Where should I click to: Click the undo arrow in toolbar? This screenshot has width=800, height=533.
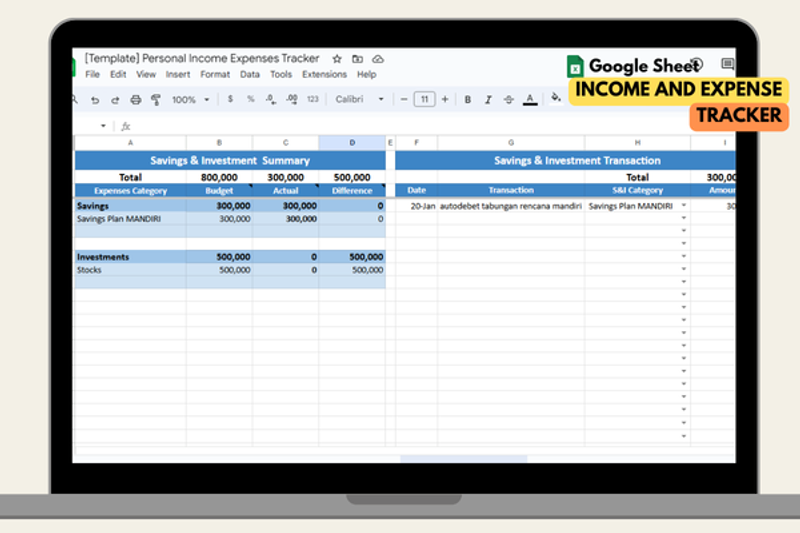[x=95, y=100]
